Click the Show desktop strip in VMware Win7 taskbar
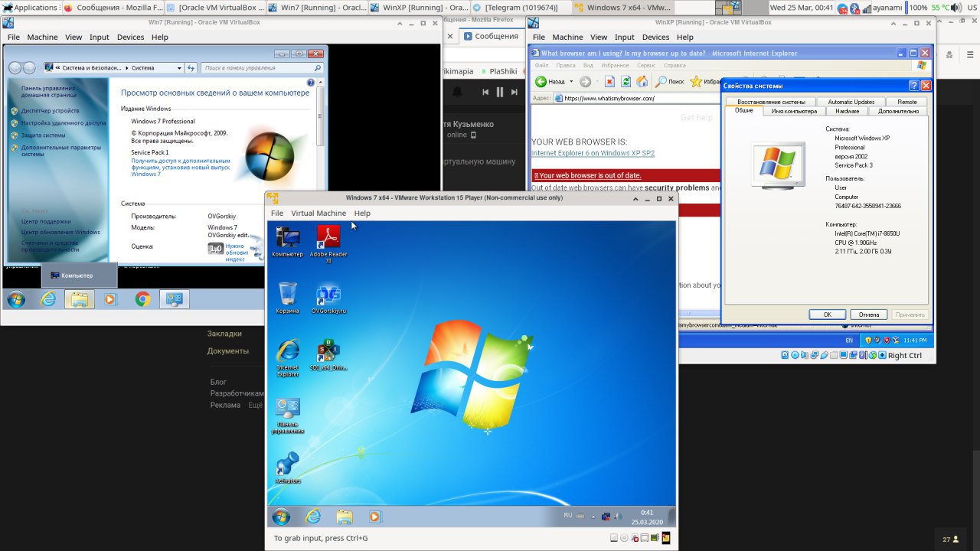The height and width of the screenshot is (551, 980). (x=671, y=517)
